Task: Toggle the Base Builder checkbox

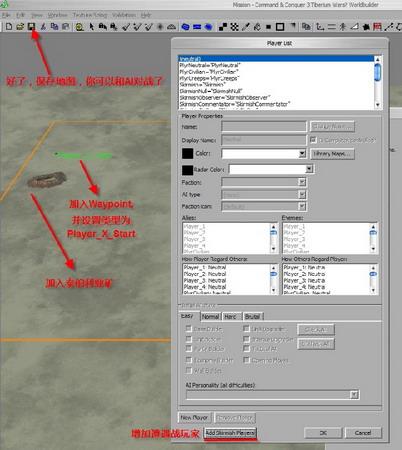Action: coord(189,329)
